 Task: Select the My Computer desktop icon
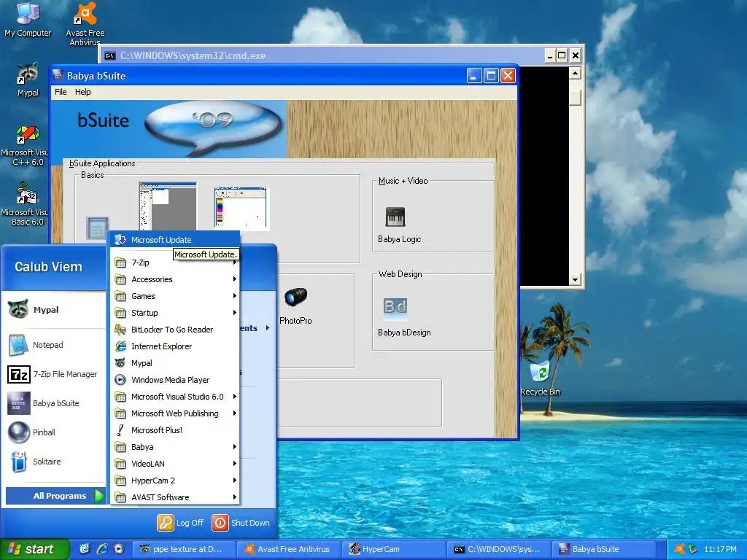pos(28,20)
